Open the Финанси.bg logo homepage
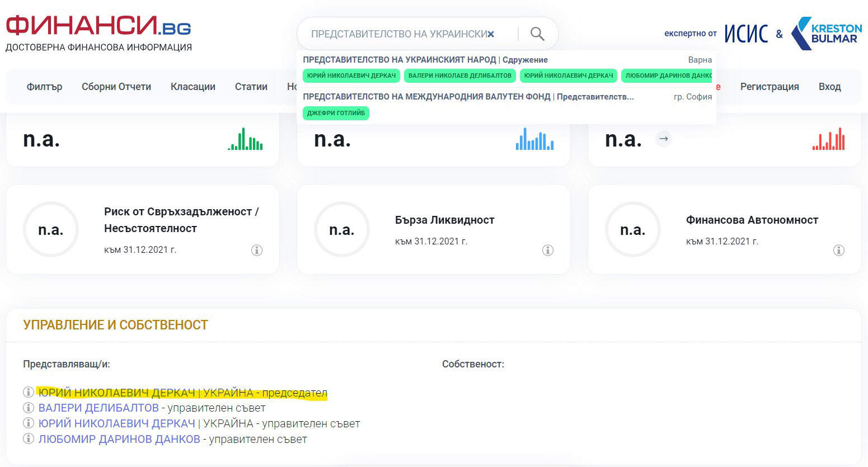This screenshot has height=467, width=868. tap(98, 26)
